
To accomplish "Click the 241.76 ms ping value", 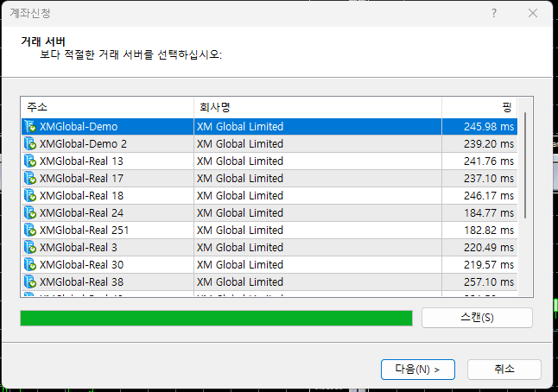I will click(x=489, y=161).
